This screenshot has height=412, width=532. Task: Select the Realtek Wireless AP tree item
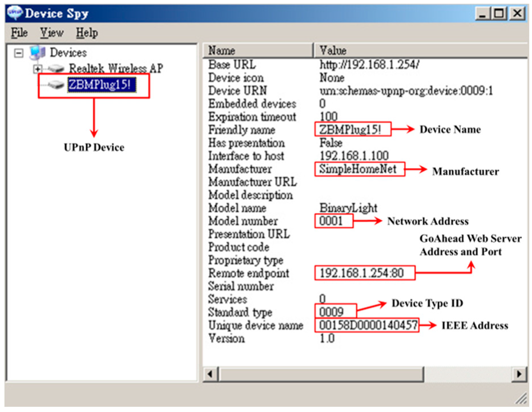116,69
